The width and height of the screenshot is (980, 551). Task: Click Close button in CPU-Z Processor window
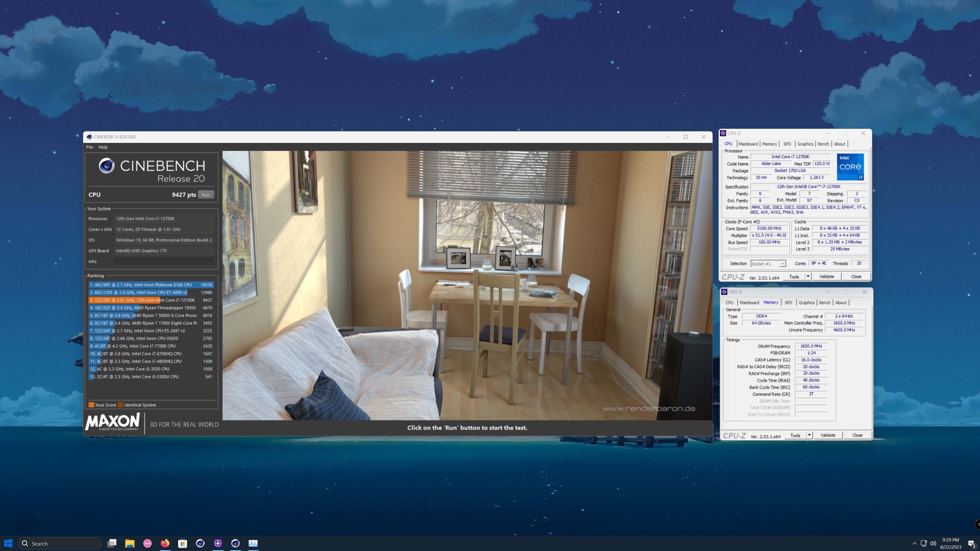[856, 277]
